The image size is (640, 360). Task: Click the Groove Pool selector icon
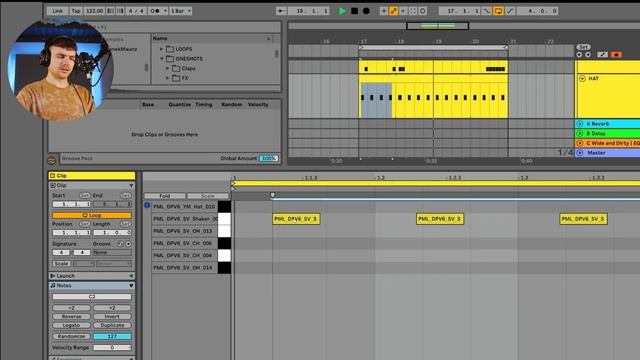51,160
